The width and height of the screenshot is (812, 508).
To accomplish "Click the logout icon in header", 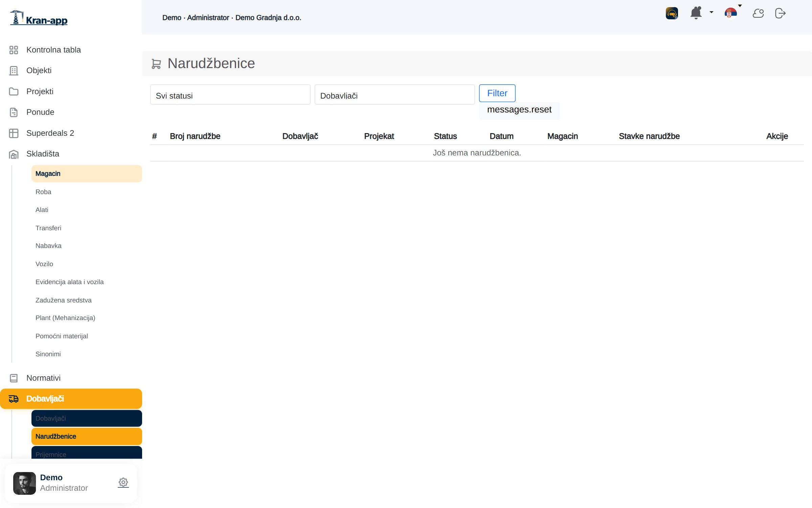I will (x=780, y=14).
